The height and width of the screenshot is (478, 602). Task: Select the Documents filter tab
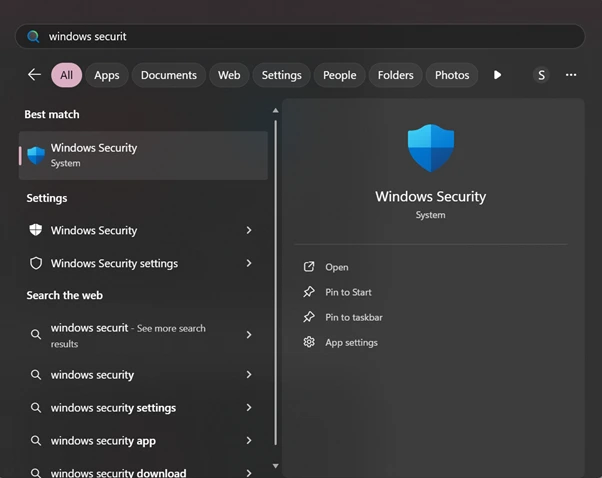point(169,75)
